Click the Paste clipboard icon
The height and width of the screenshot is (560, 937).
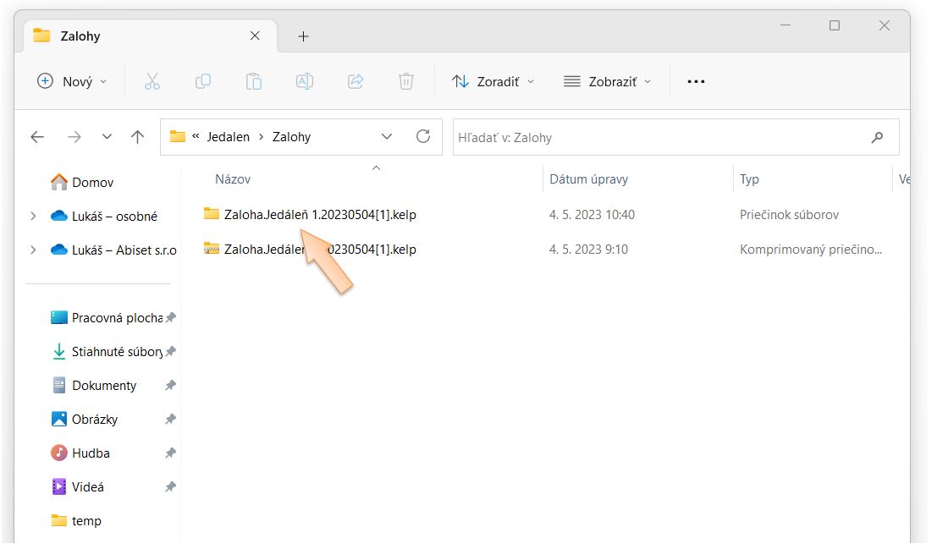pos(254,81)
